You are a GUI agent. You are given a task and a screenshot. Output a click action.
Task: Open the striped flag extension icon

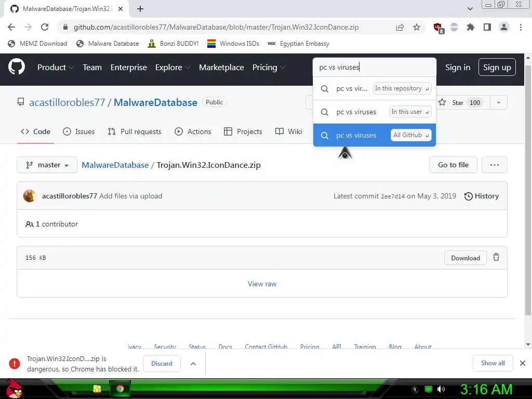[x=454, y=27]
